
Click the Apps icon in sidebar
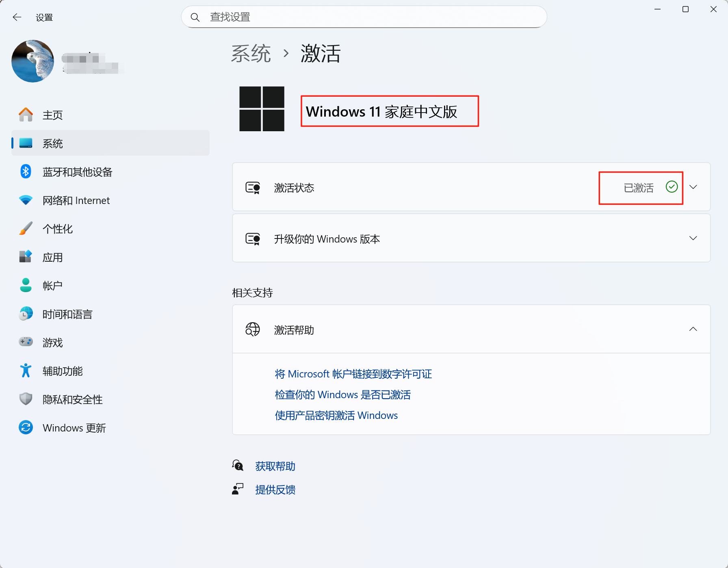point(26,257)
